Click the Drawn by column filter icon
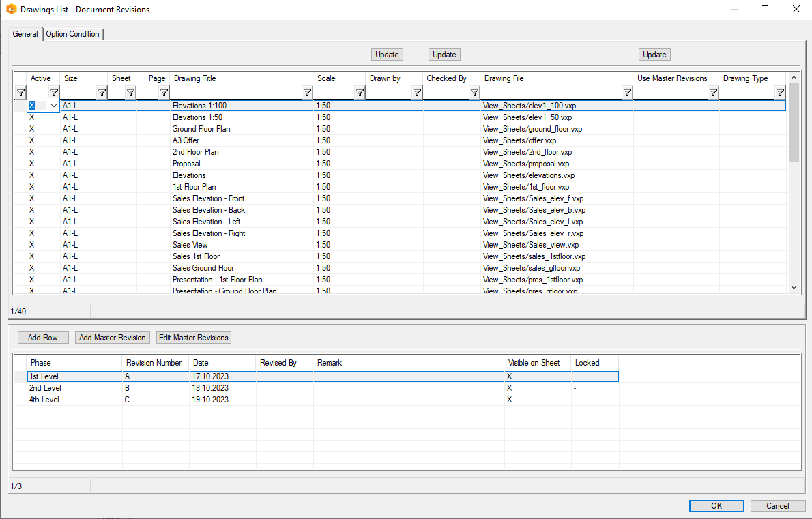 click(417, 93)
